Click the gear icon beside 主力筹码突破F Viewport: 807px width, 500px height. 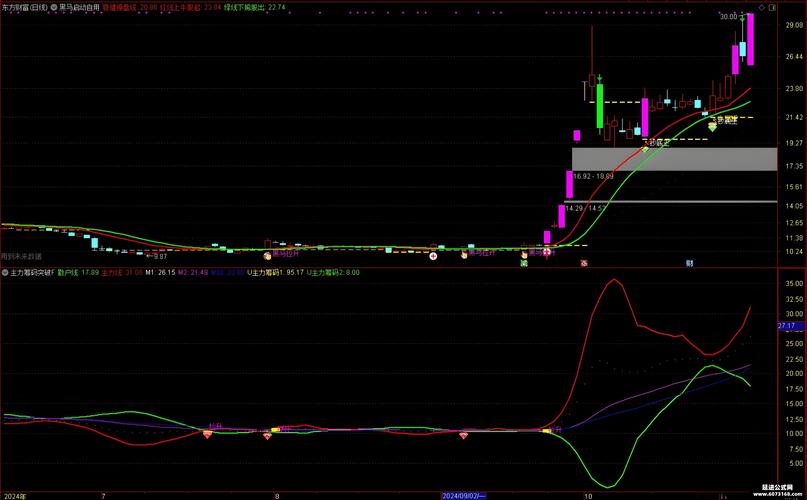[x=5, y=272]
